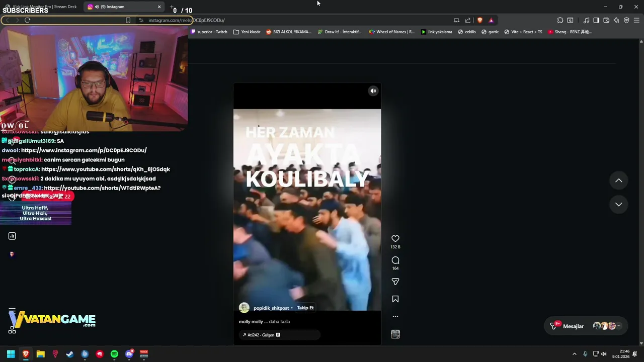Open gartic bookmark

tap(490, 32)
